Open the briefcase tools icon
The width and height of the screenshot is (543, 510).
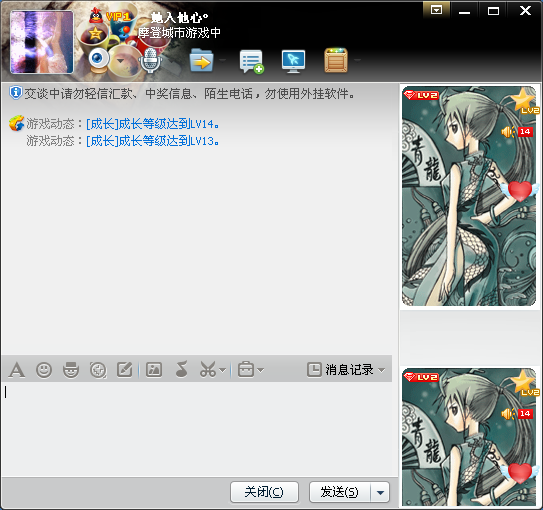tap(246, 369)
